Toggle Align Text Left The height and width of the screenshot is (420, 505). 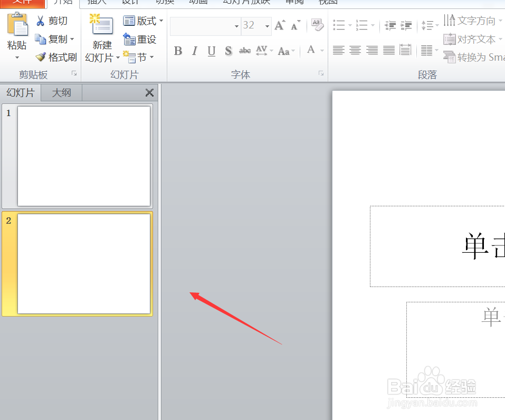[x=338, y=50]
